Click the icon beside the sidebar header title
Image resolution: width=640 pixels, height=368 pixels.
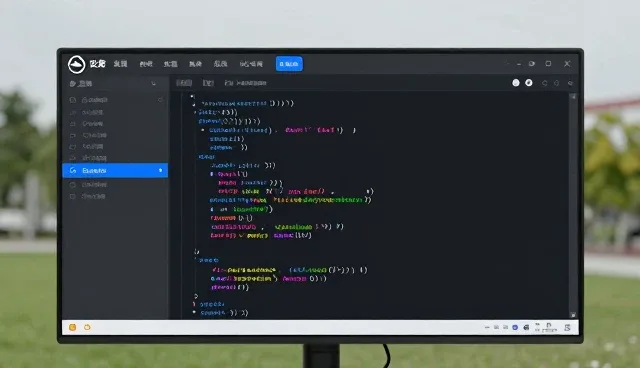pyautogui.click(x=73, y=84)
